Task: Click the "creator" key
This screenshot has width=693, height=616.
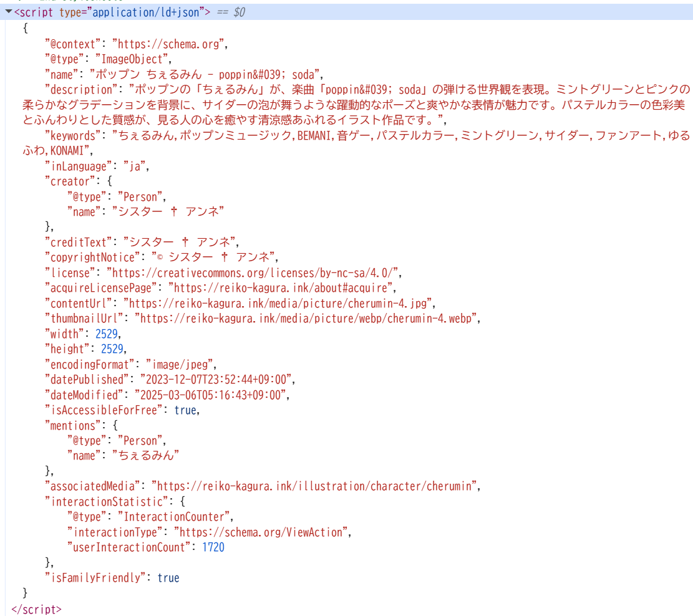Action: [70, 181]
